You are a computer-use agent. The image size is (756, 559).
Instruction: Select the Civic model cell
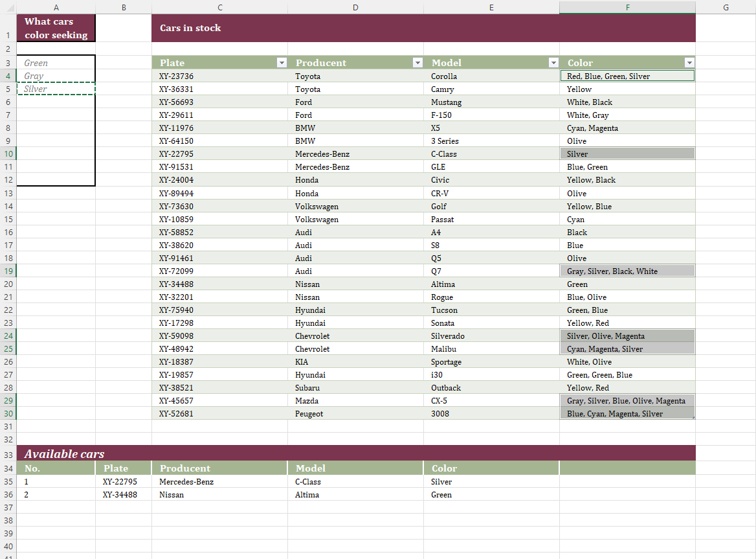[491, 180]
